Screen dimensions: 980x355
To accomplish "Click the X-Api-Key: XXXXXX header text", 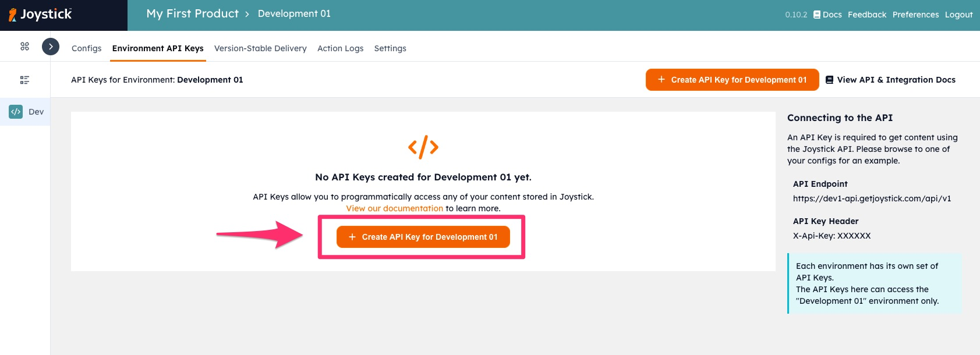I will (832, 236).
